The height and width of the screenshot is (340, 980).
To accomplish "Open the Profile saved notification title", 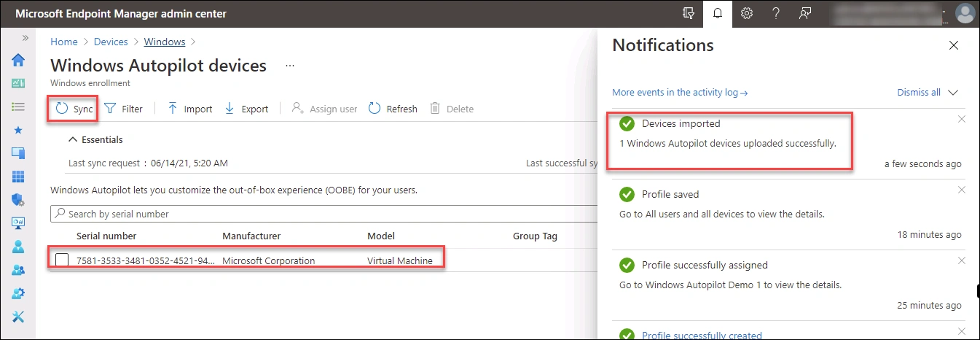I will pyautogui.click(x=670, y=195).
